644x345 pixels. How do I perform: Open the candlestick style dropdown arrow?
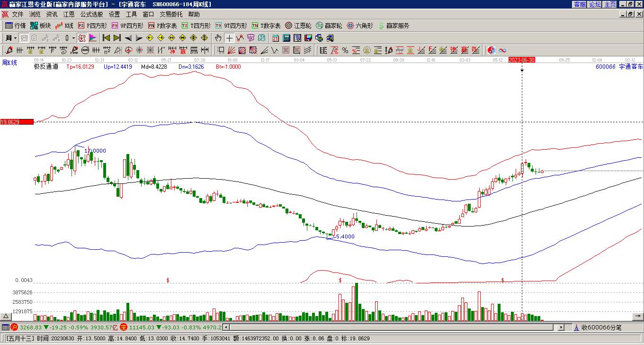(x=73, y=38)
